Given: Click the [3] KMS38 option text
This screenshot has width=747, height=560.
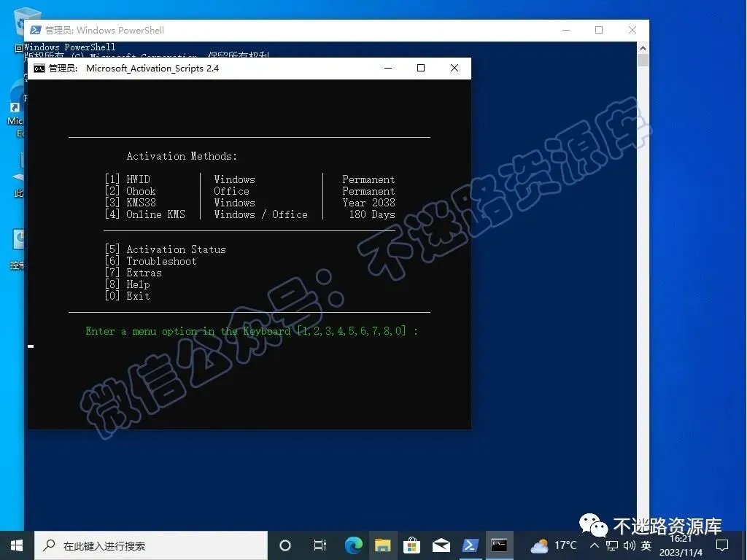Looking at the screenshot, I should point(130,203).
